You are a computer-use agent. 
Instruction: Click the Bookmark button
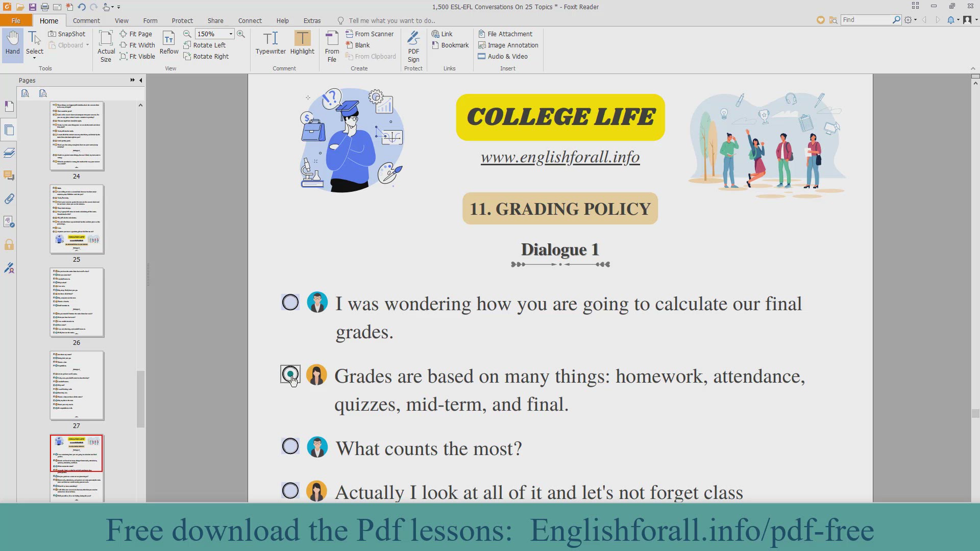coord(450,45)
